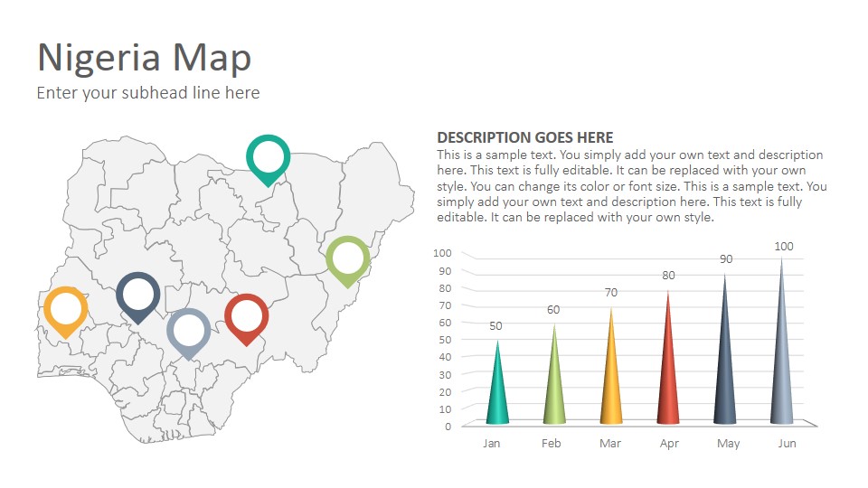Click the DESCRIPTION GOES HERE heading
This screenshot has height=488, width=868.
(524, 137)
